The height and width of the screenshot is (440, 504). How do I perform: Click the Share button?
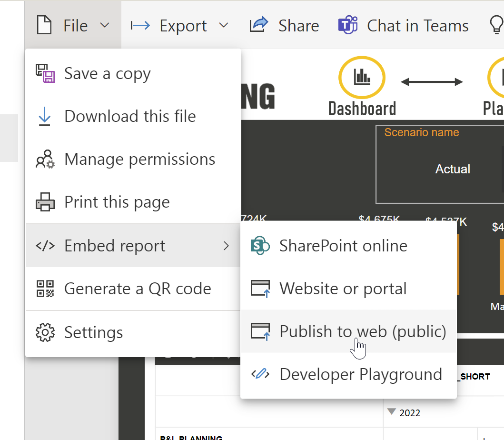pos(285,25)
